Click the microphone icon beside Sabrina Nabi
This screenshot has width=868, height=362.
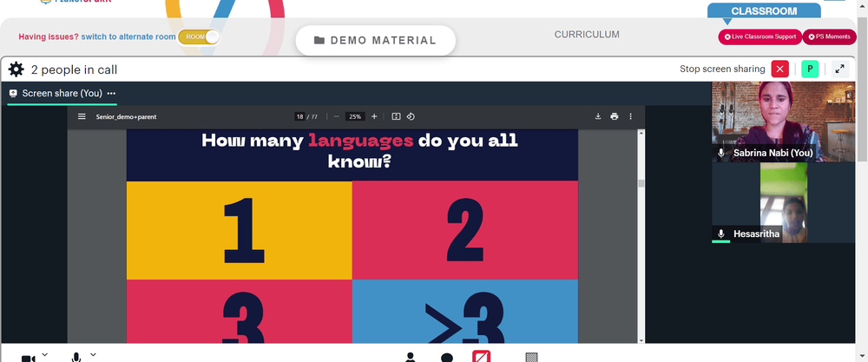tap(720, 153)
